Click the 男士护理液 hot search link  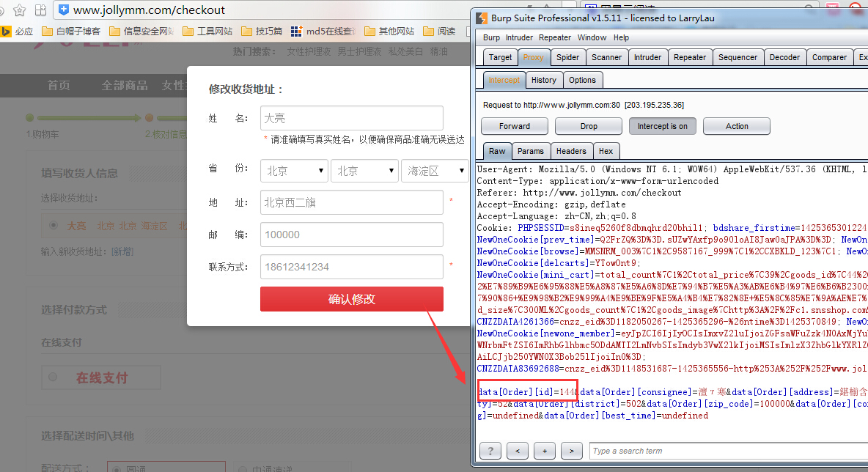click(359, 51)
